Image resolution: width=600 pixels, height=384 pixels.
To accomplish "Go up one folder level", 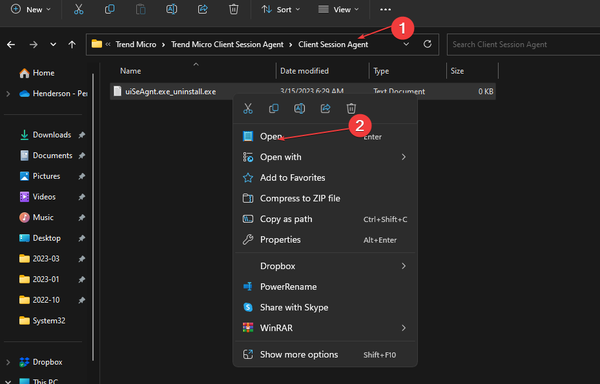I will tap(72, 45).
